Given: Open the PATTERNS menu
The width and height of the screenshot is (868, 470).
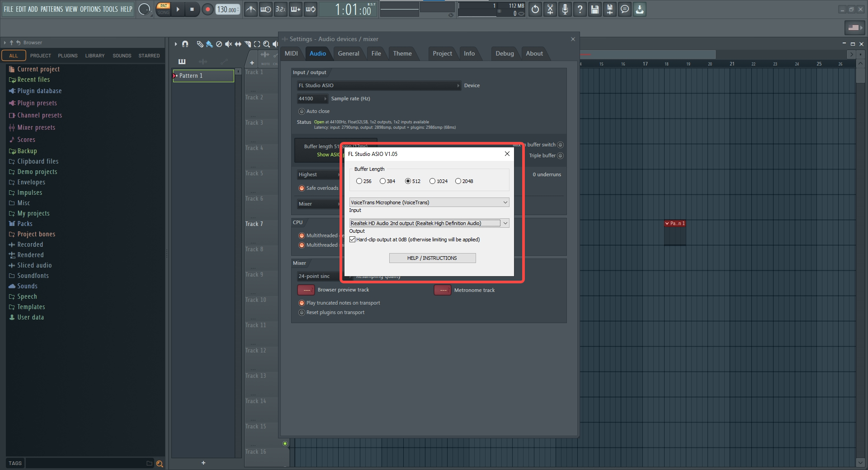Looking at the screenshot, I should coord(52,9).
